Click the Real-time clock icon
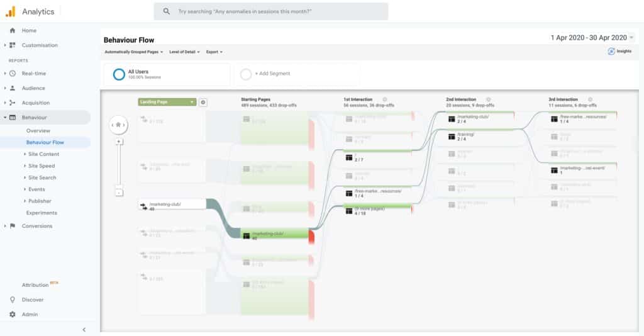Viewport: 644px width, 336px height. click(13, 74)
